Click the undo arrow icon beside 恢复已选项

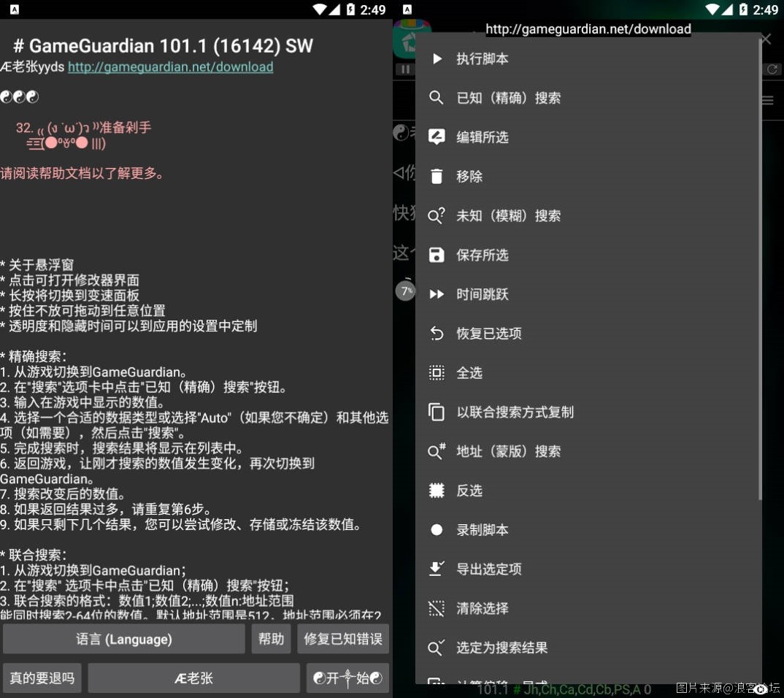click(x=437, y=334)
